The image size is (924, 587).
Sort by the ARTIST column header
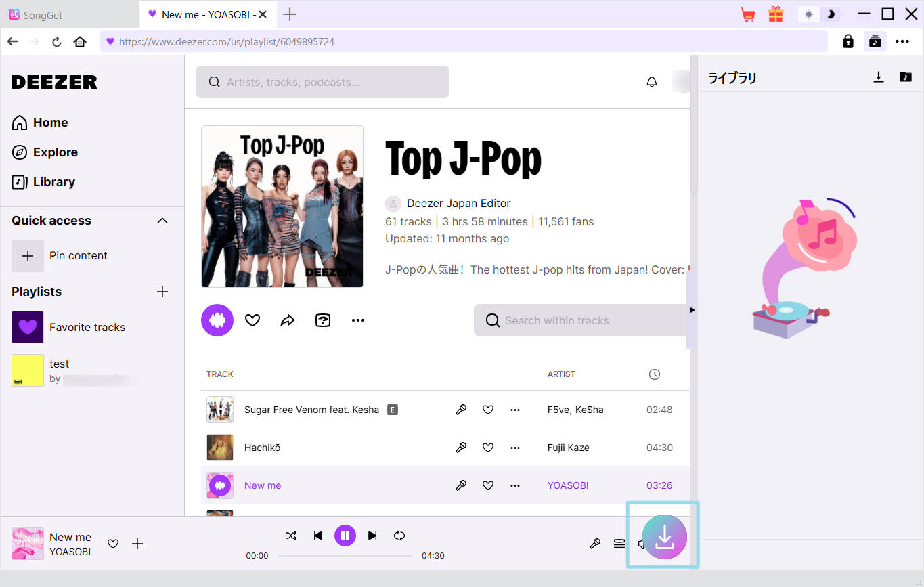[561, 374]
